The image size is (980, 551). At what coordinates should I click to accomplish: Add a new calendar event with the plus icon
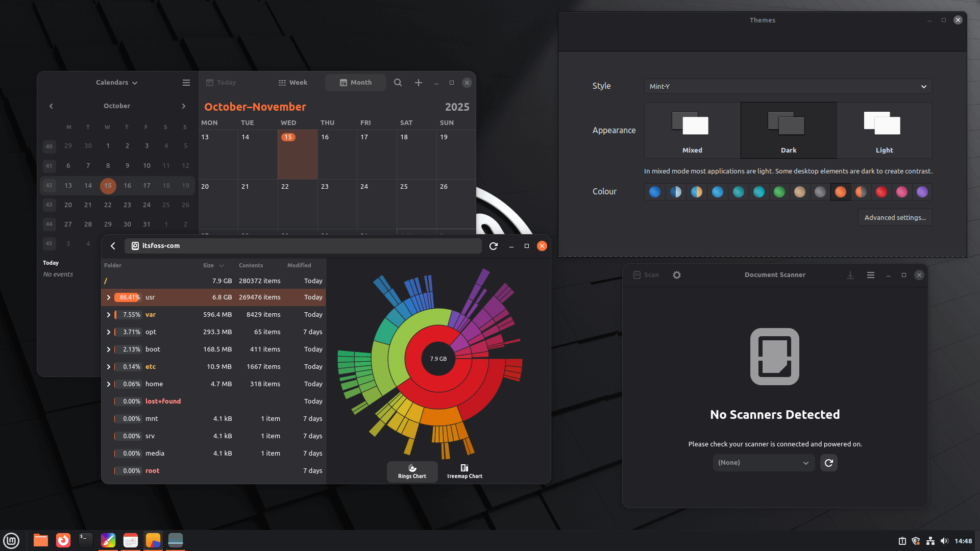(x=418, y=82)
